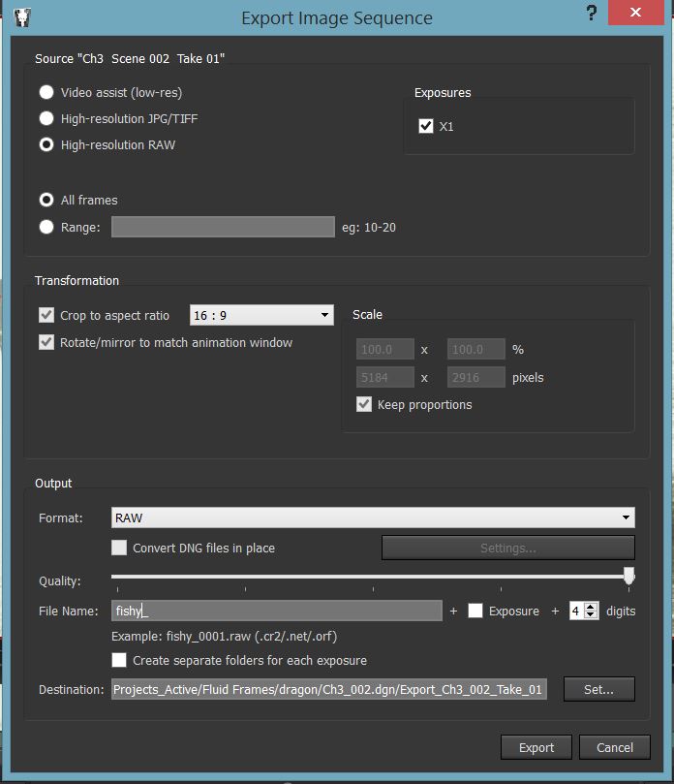The image size is (674, 784).
Task: Open the 16:9 aspect ratio dropdown
Action: [x=261, y=315]
